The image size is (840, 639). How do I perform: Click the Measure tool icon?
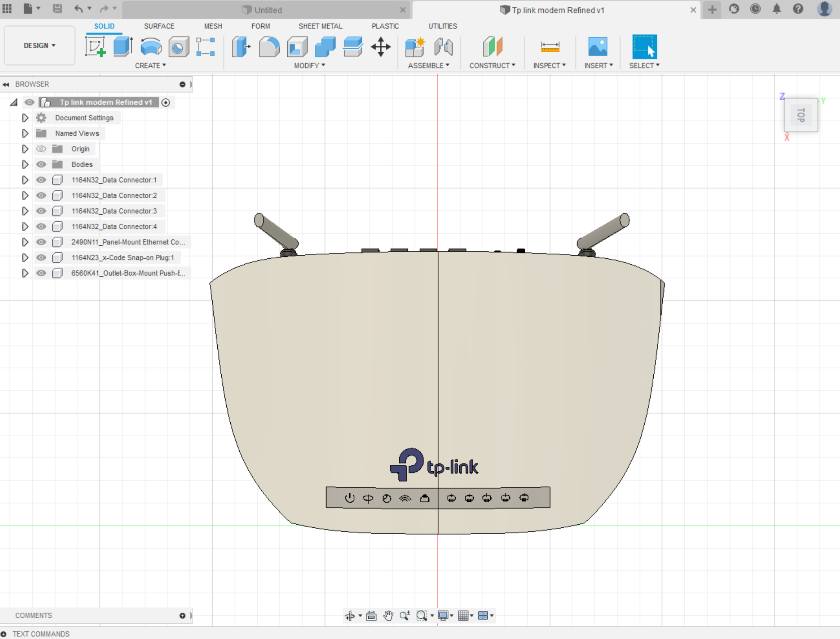(x=550, y=47)
